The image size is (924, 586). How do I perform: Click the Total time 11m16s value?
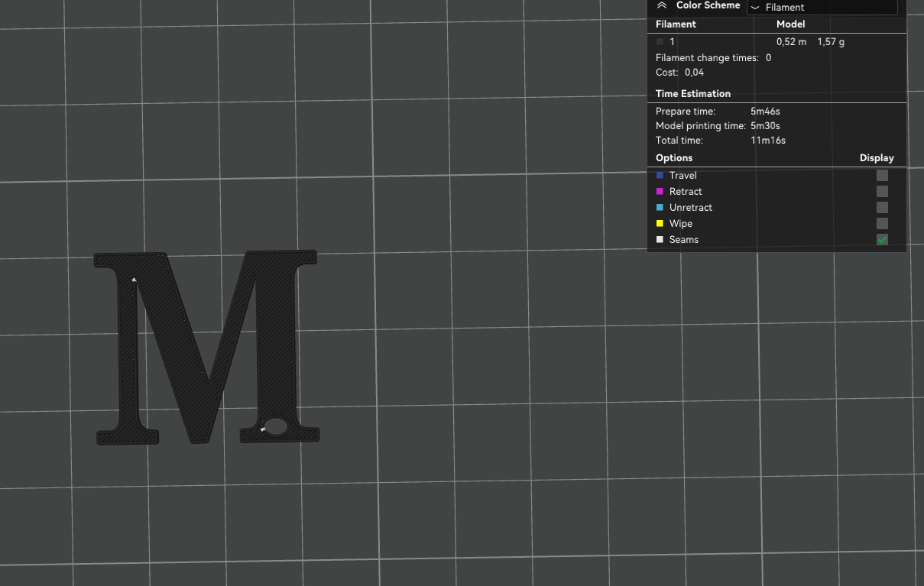pos(768,141)
